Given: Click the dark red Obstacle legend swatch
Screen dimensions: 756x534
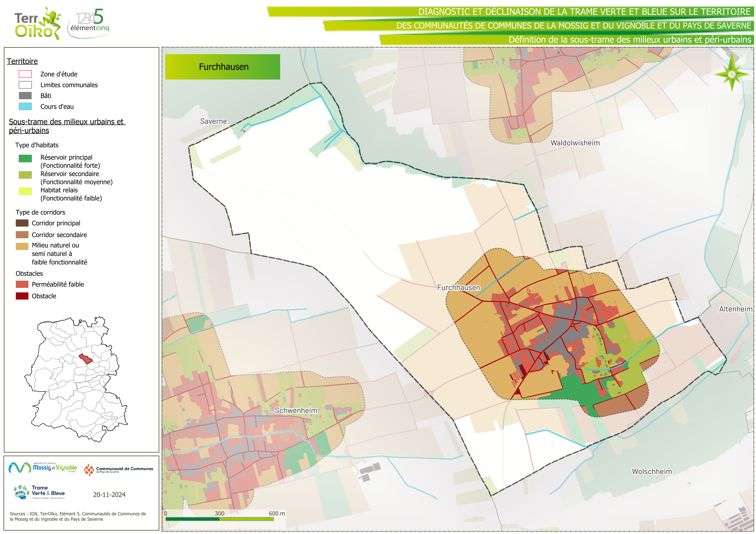Looking at the screenshot, I should click(22, 296).
